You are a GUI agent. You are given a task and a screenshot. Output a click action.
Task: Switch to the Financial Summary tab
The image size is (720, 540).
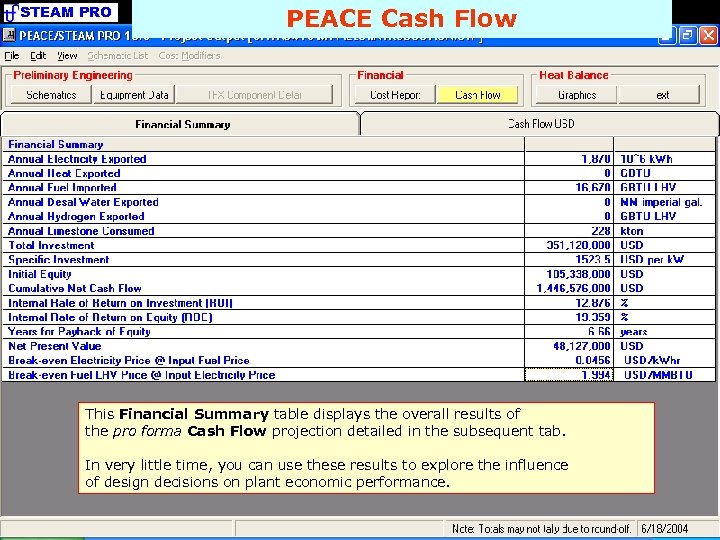[181, 124]
